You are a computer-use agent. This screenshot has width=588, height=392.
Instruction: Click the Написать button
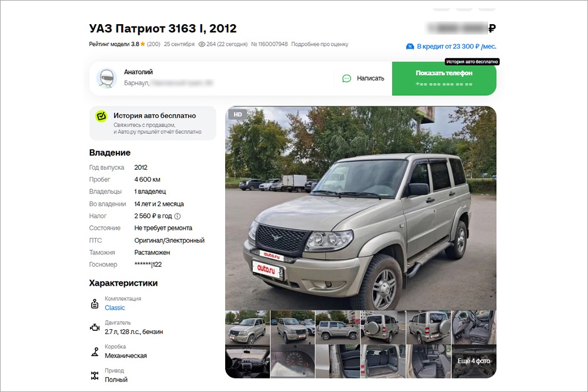click(363, 78)
